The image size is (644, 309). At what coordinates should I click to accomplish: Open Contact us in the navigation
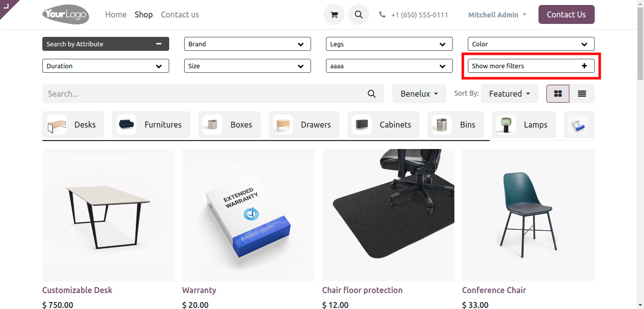coord(180,14)
